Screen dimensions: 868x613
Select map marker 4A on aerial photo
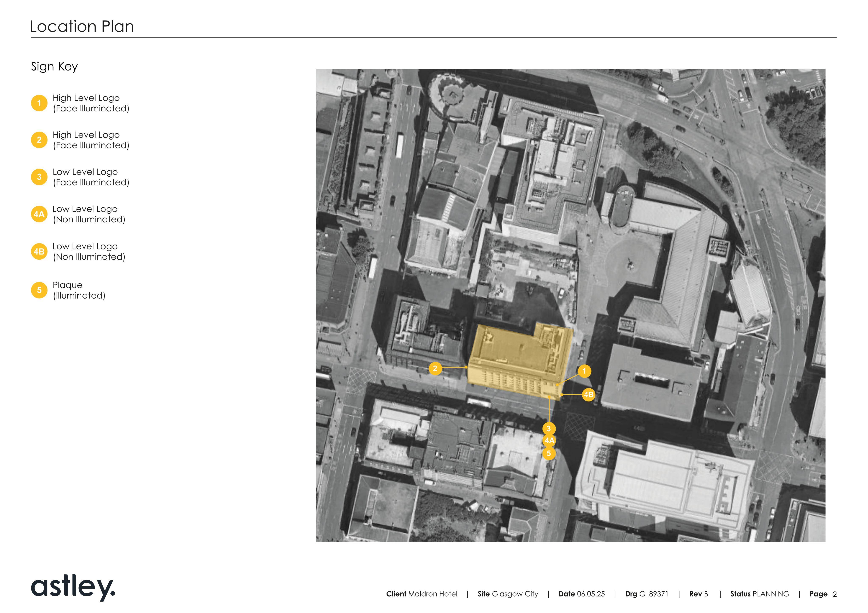click(x=549, y=441)
